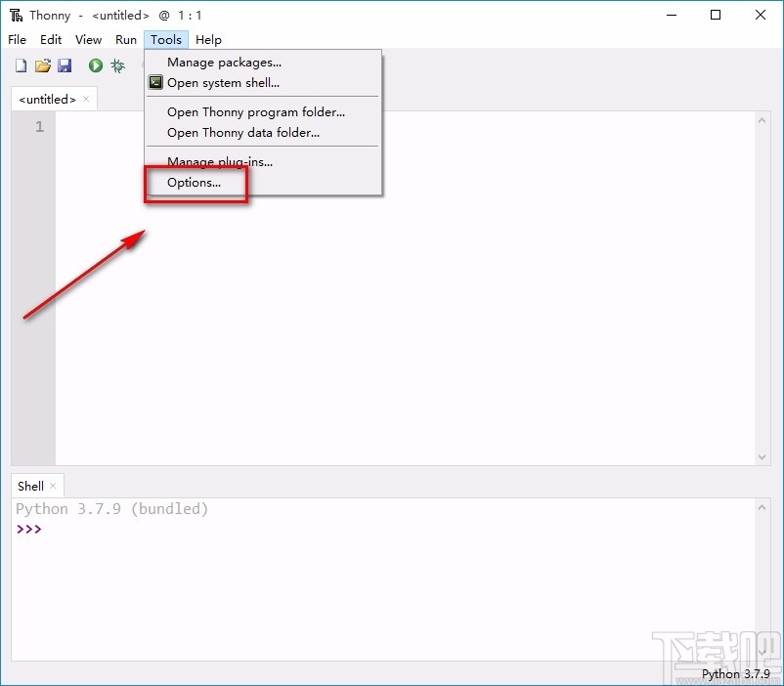
Task: Select the Shell tab
Action: [x=30, y=486]
